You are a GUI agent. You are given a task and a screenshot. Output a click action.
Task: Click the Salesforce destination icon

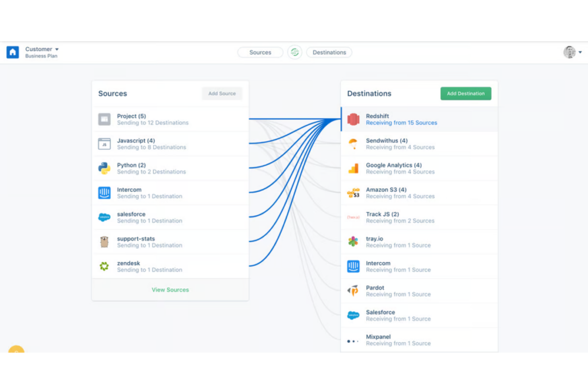(353, 315)
